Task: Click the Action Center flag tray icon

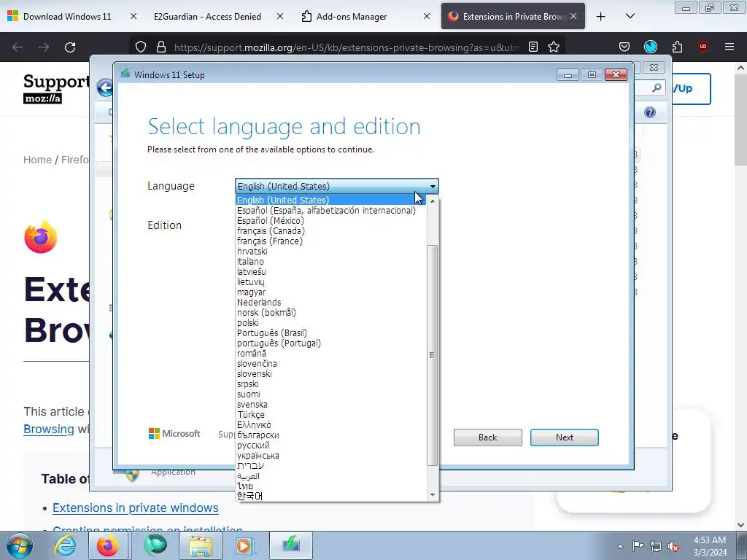Action: click(638, 545)
